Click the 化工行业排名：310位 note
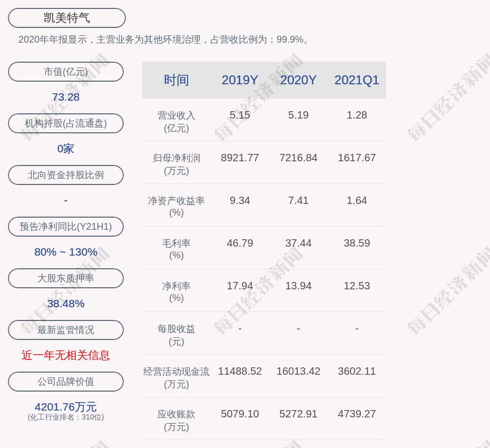Image resolution: width=490 pixels, height=448 pixels. pyautogui.click(x=66, y=417)
